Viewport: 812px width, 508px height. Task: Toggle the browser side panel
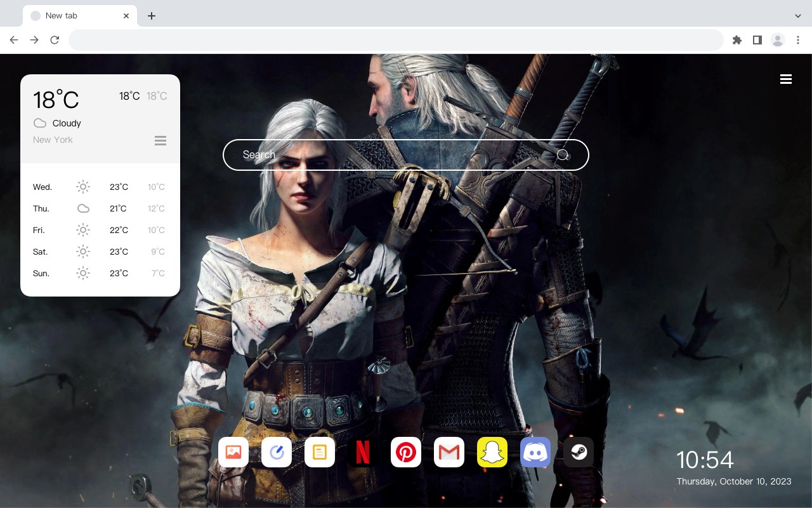(757, 40)
